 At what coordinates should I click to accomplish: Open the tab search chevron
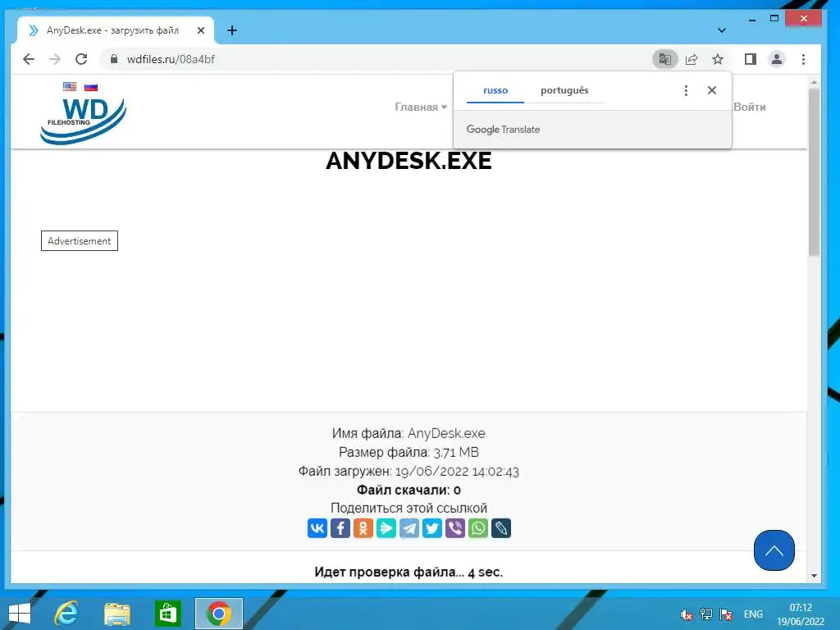coord(722,30)
